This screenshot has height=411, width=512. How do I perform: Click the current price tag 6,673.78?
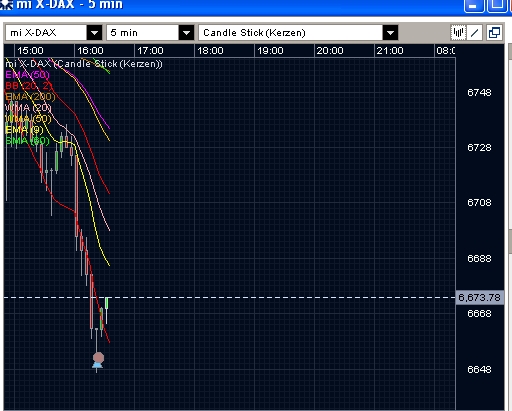click(479, 297)
